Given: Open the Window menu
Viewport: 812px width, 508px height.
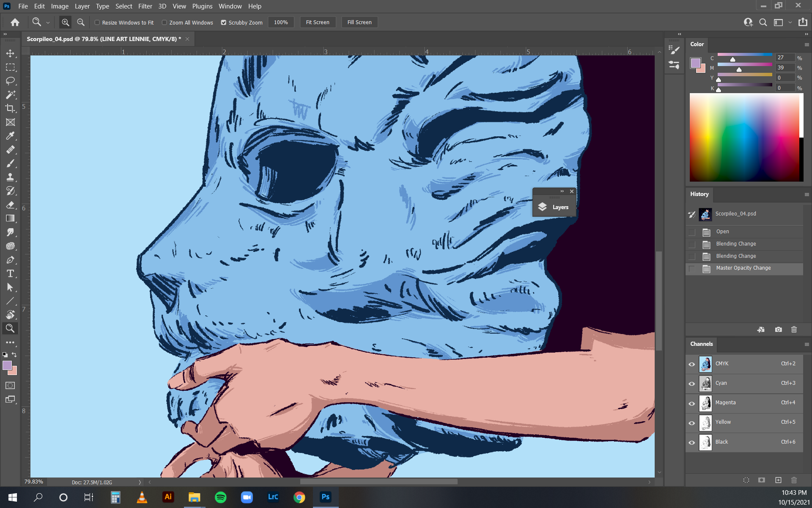Looking at the screenshot, I should [x=230, y=6].
